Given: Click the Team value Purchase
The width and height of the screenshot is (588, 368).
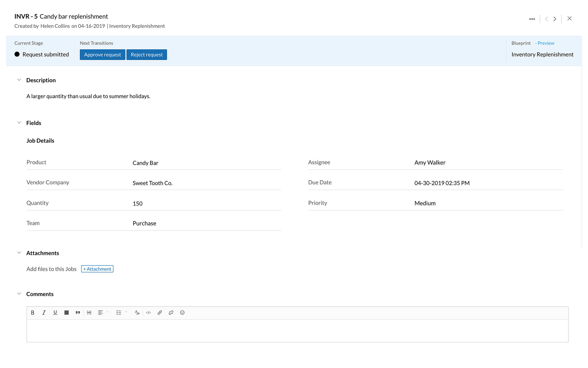Looking at the screenshot, I should 144,223.
